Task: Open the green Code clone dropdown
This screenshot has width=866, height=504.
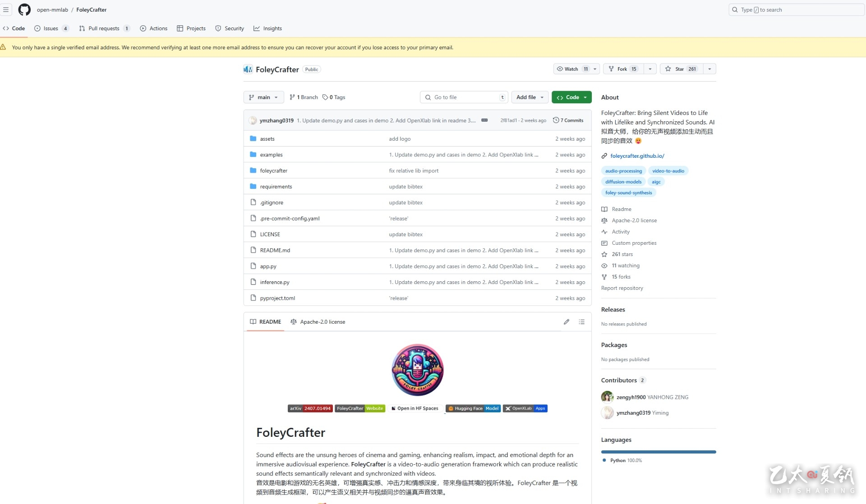Action: point(571,97)
